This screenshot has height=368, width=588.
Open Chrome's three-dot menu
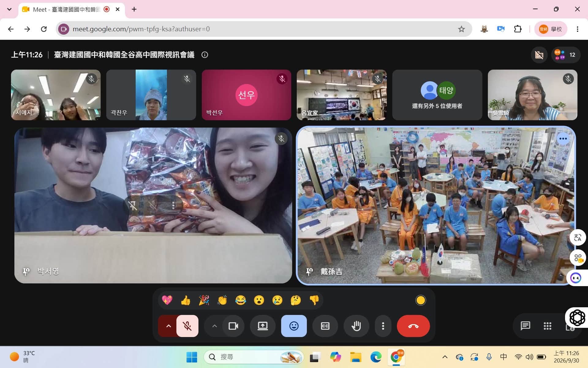[577, 29]
